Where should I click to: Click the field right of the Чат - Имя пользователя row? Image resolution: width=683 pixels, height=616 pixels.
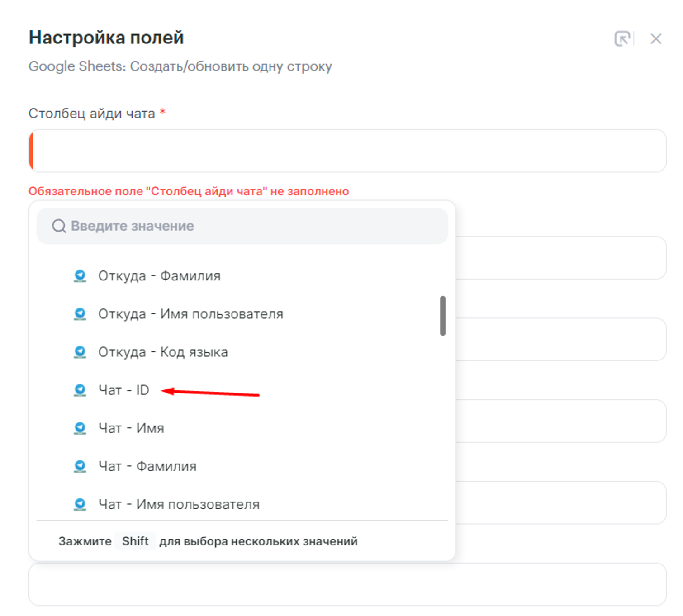[560, 502]
